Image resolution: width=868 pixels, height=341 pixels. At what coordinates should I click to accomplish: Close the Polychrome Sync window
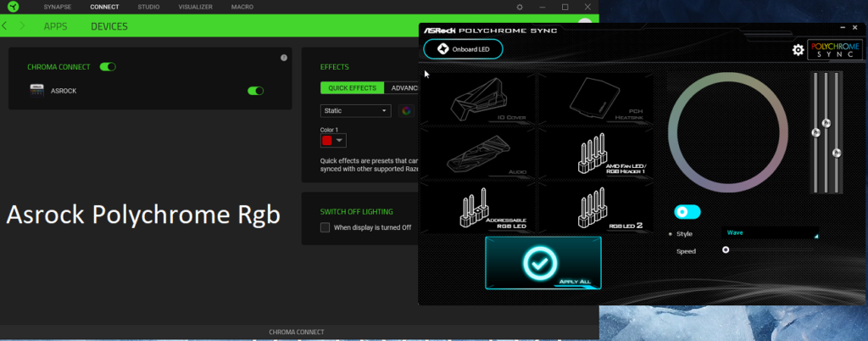[856, 27]
